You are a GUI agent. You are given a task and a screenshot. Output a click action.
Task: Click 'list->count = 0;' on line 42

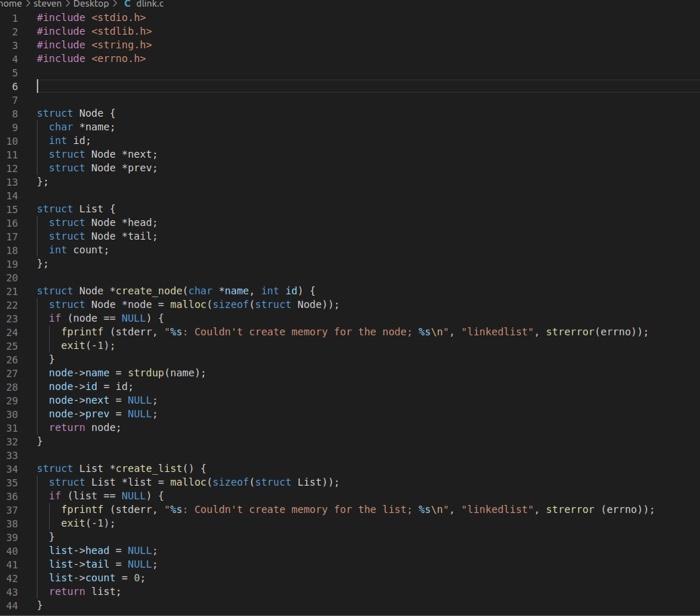tap(97, 578)
